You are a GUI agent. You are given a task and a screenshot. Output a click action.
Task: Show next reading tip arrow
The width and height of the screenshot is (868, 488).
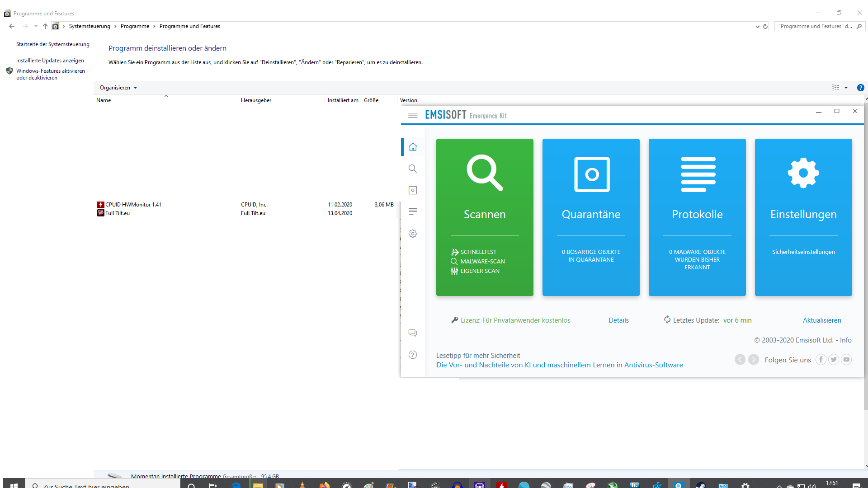click(x=753, y=360)
